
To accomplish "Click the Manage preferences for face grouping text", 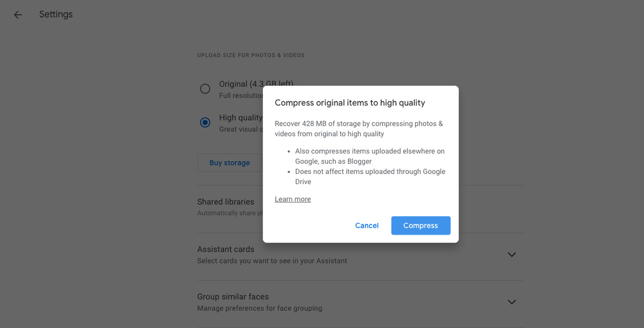I will (259, 308).
